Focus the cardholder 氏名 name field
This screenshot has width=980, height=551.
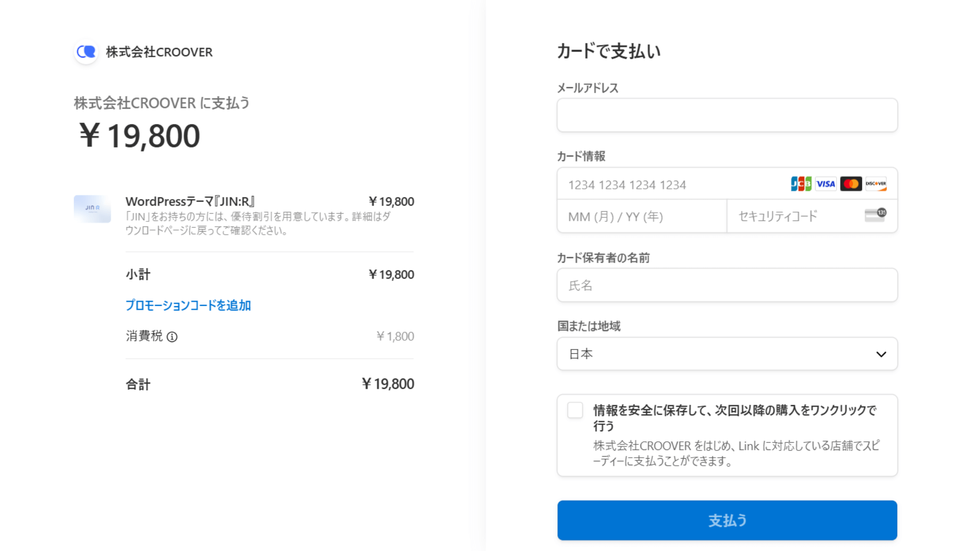[727, 285]
